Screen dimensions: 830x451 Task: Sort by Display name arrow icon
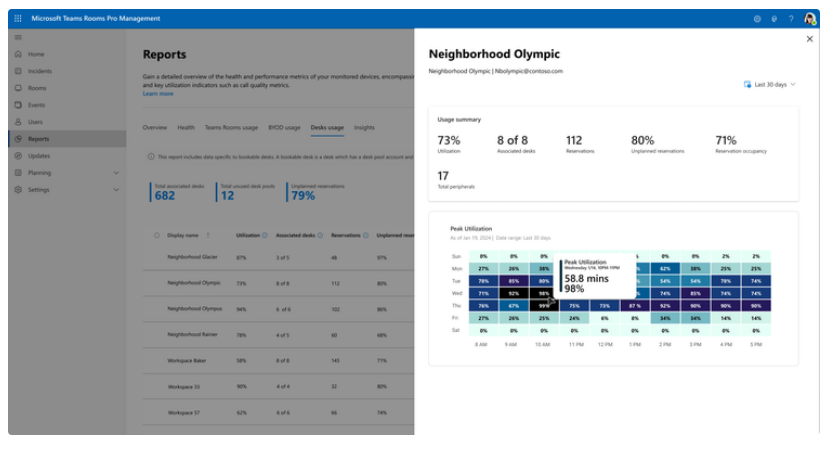pos(208,236)
